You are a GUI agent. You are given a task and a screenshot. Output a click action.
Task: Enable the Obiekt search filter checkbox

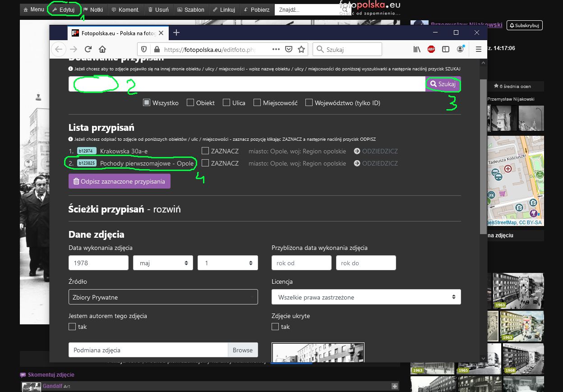point(190,102)
